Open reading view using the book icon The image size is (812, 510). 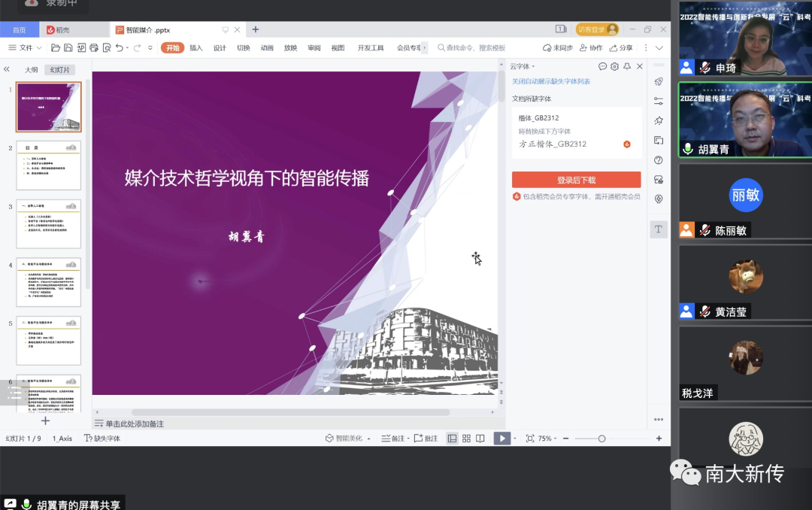click(x=480, y=438)
